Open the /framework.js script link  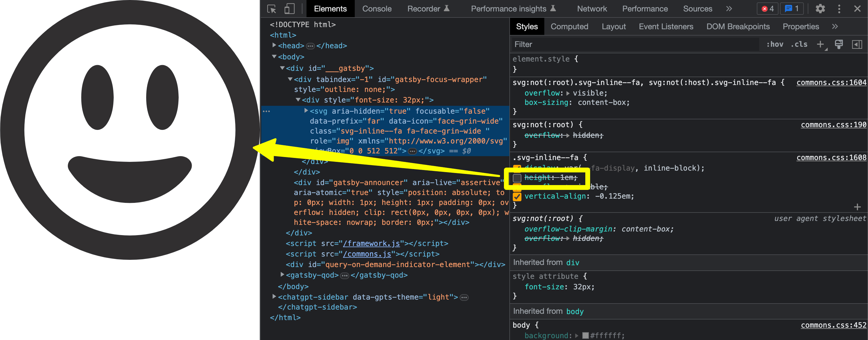click(x=371, y=244)
